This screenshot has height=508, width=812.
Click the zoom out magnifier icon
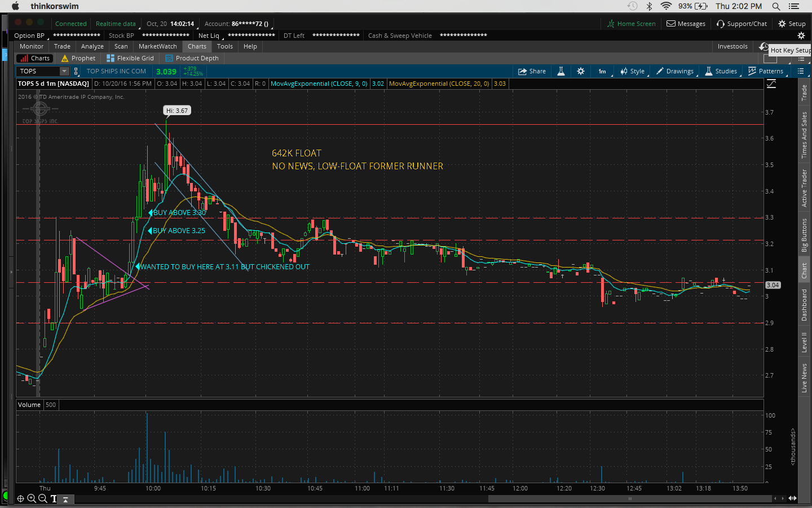[x=42, y=498]
